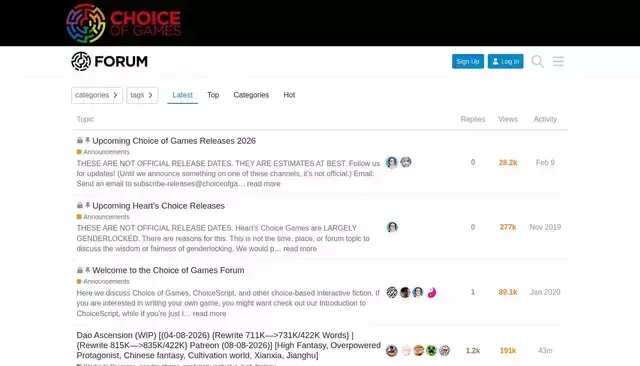Open the search magnifier icon
The width and height of the screenshot is (640, 366).
pyautogui.click(x=538, y=61)
